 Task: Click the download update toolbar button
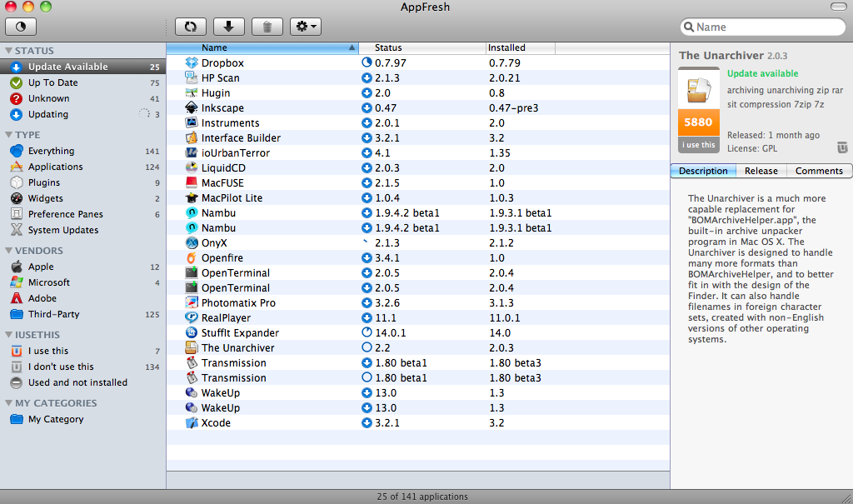[x=228, y=27]
